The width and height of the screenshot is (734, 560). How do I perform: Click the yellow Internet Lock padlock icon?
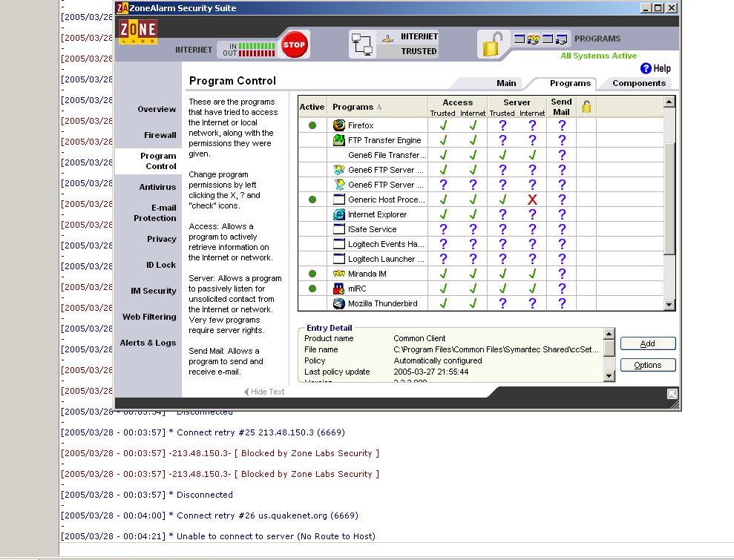pyautogui.click(x=492, y=45)
